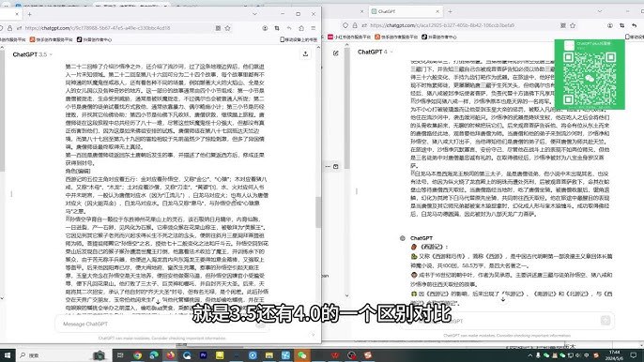Open WeChat from the taskbar
644x362 pixels.
coord(302,355)
